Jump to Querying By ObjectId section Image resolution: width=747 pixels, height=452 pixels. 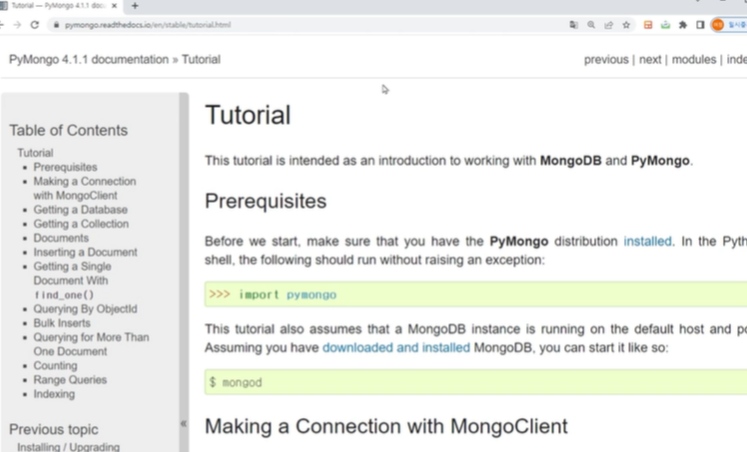(85, 309)
